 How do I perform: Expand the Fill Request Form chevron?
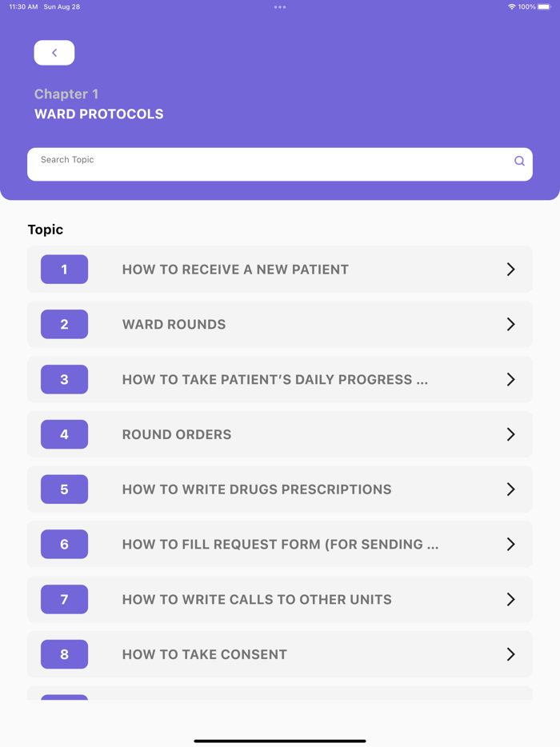510,545
